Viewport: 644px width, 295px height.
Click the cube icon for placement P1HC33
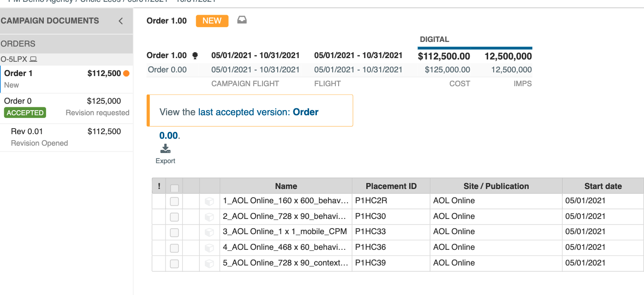click(x=209, y=232)
